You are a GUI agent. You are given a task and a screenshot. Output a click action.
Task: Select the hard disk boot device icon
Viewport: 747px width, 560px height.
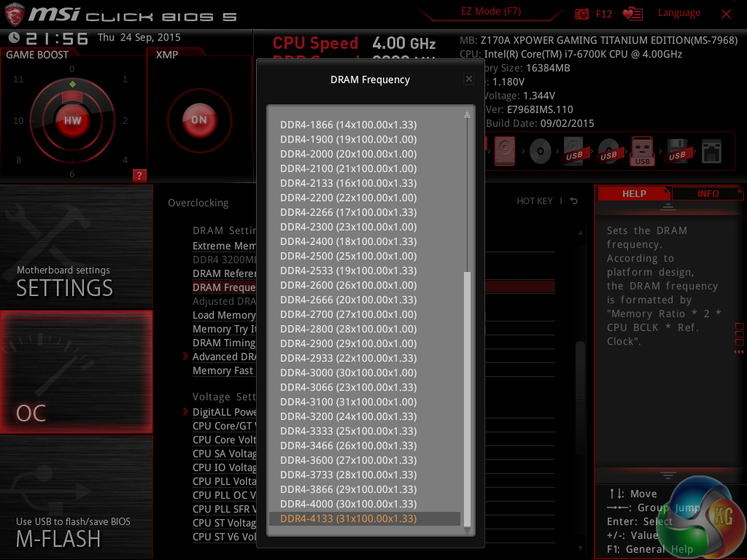(505, 151)
